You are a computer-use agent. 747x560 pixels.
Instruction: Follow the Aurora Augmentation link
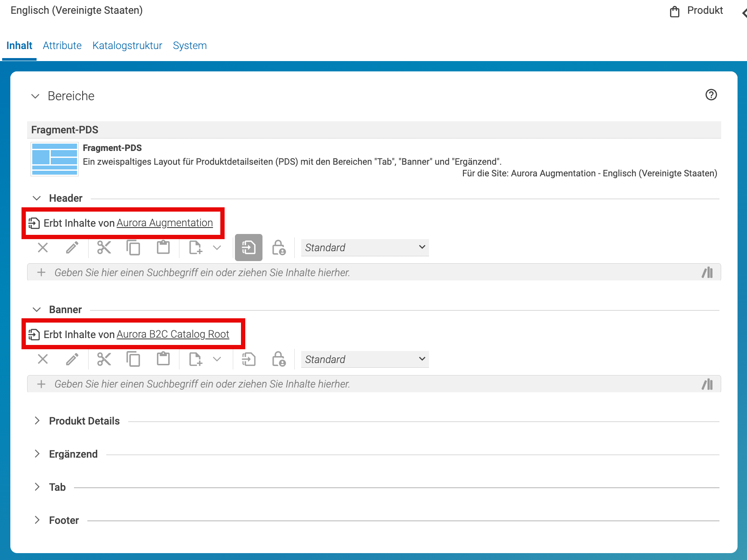pos(165,223)
